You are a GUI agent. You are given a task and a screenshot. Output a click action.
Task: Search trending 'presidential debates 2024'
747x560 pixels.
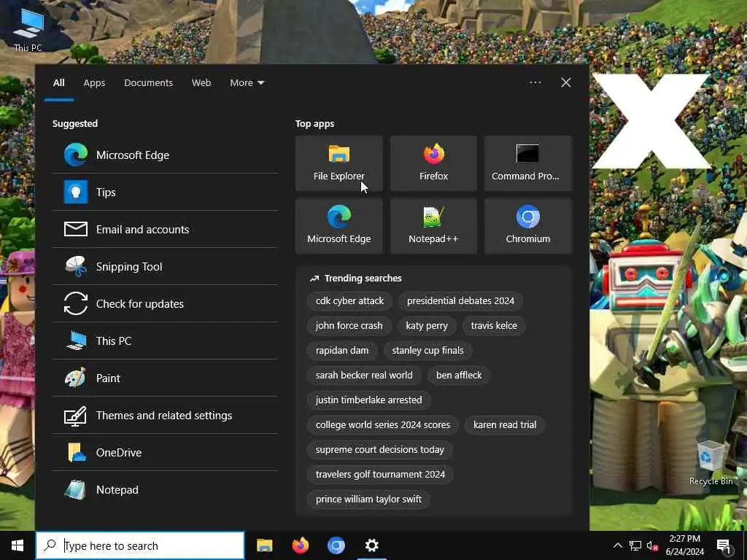[x=460, y=300]
